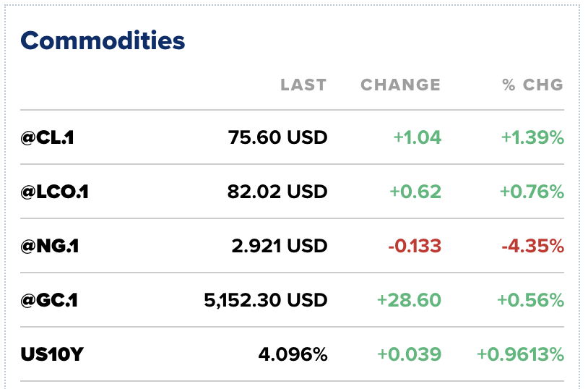Open the @CL.1 crude oil quote
This screenshot has width=588, height=389.
(x=48, y=137)
